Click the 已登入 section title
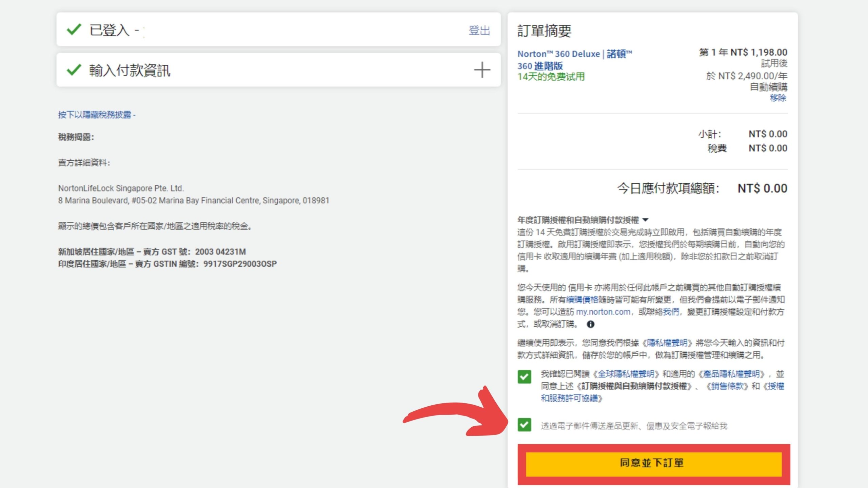The height and width of the screenshot is (488, 868). 109,30
